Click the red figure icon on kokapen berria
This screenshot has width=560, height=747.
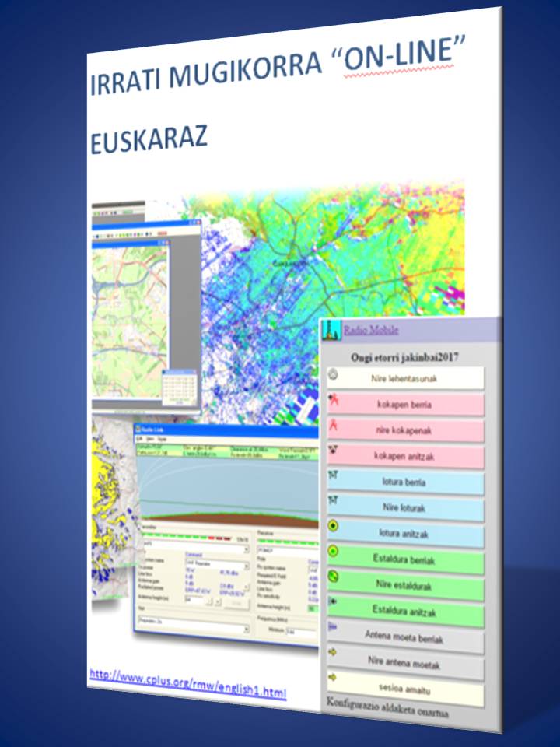334,402
